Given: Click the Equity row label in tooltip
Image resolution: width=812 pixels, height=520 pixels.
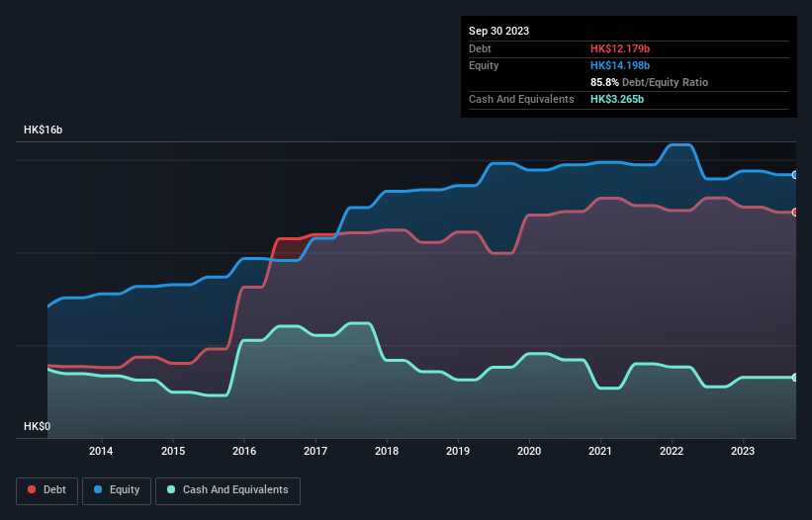Looking at the screenshot, I should pyautogui.click(x=484, y=65).
